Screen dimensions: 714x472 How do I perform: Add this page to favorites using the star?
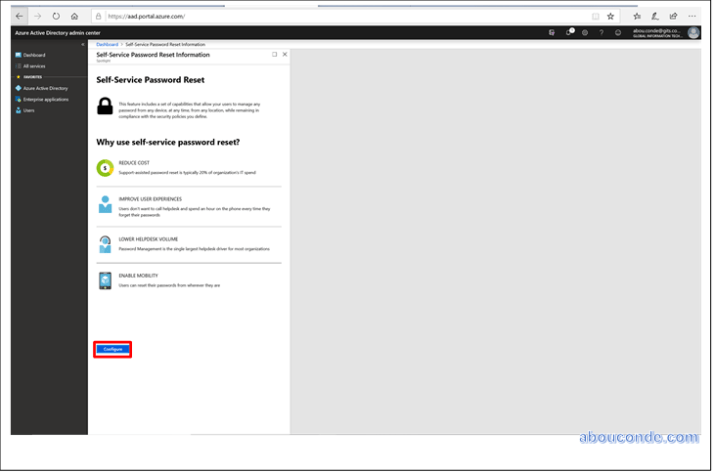[x=610, y=16]
